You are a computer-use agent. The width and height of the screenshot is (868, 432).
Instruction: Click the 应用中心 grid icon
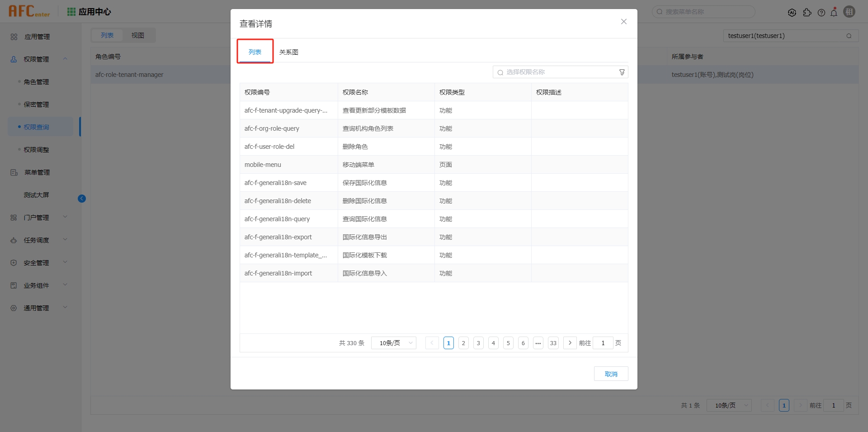pos(71,11)
